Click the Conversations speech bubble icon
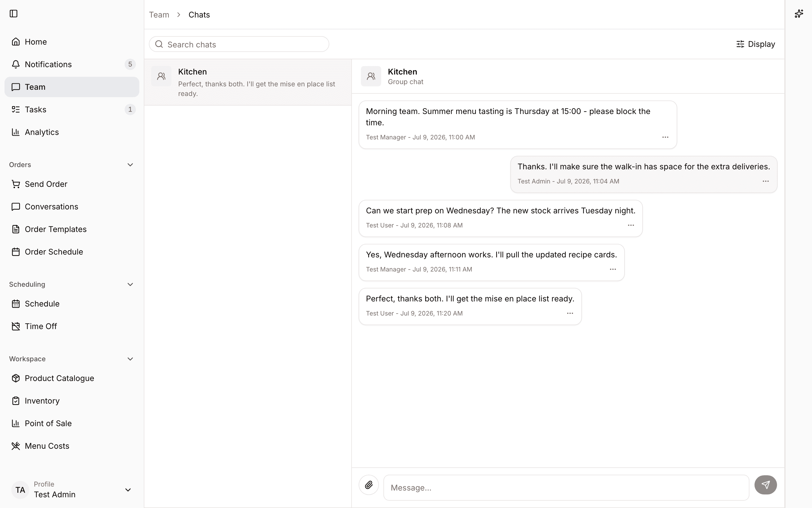 pos(16,207)
